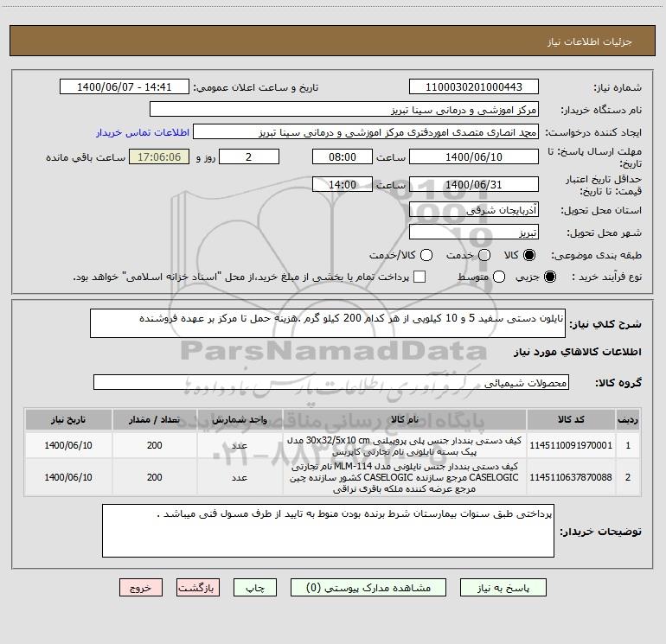This screenshot has height=644, width=666.
Task: Click the شرح کلی نیاز description box
Action: [328, 323]
